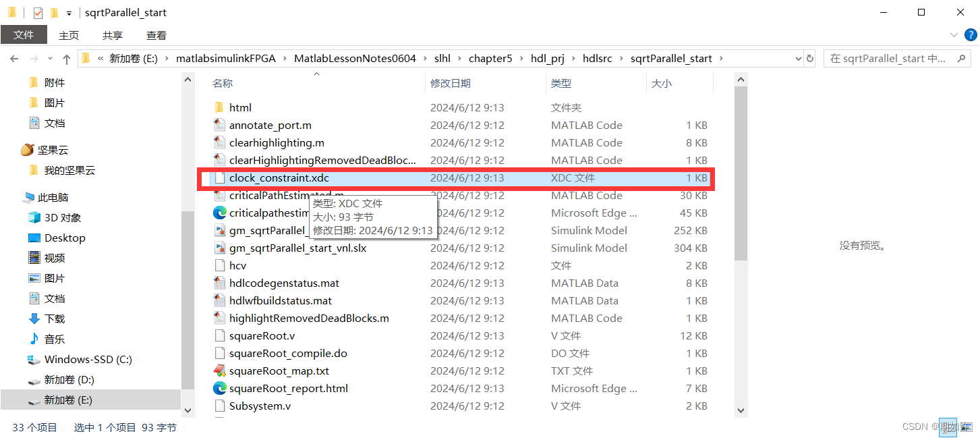Click the folder icon in the address bar

coord(85,58)
